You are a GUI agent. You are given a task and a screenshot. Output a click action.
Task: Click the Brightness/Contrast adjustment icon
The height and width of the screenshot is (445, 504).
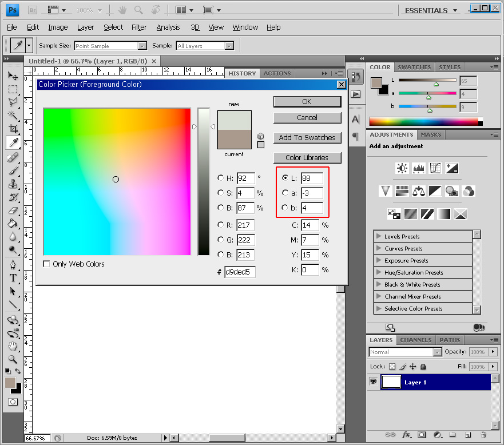[x=402, y=168]
